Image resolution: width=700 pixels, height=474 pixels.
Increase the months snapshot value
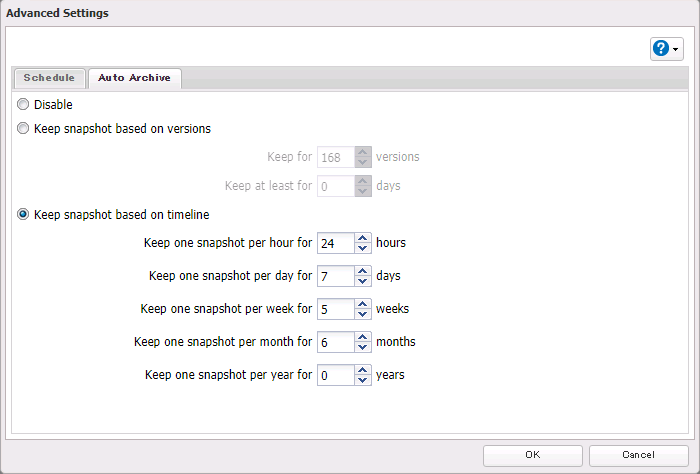click(362, 337)
